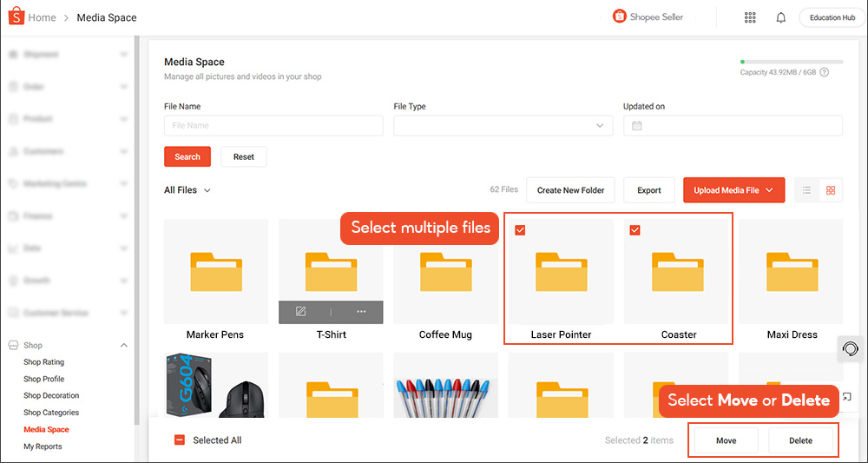Click the calendar icon in Updated on

coord(636,126)
